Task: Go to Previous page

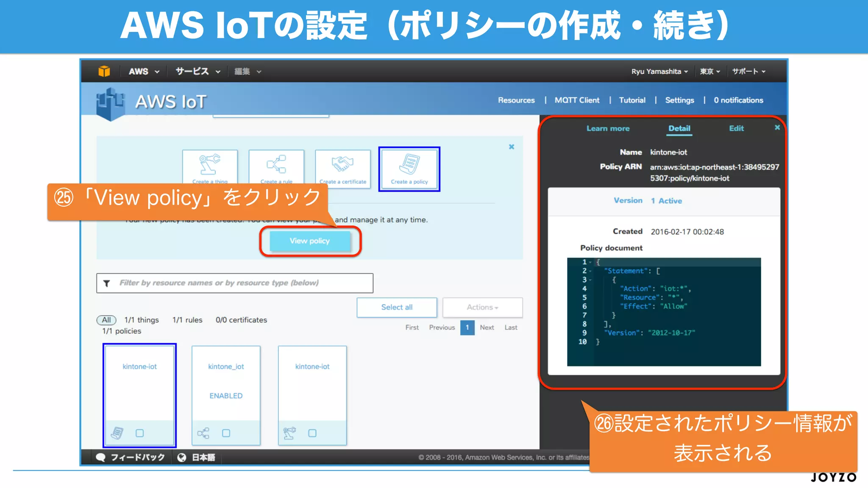Action: [x=442, y=327]
